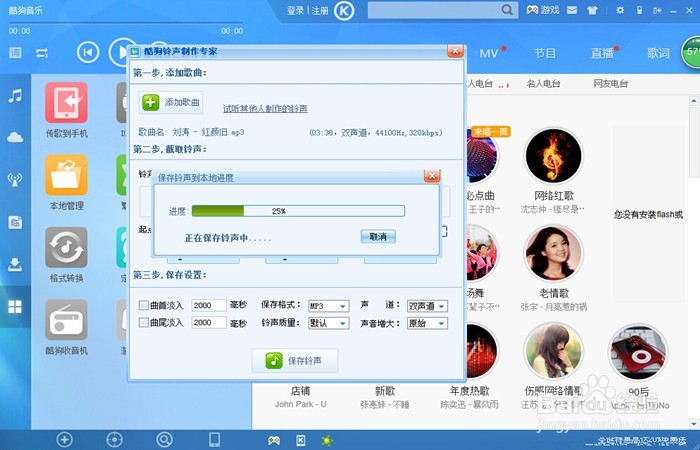The image size is (700, 450).
Task: Click the add plus icon in bottom bar
Action: click(64, 440)
